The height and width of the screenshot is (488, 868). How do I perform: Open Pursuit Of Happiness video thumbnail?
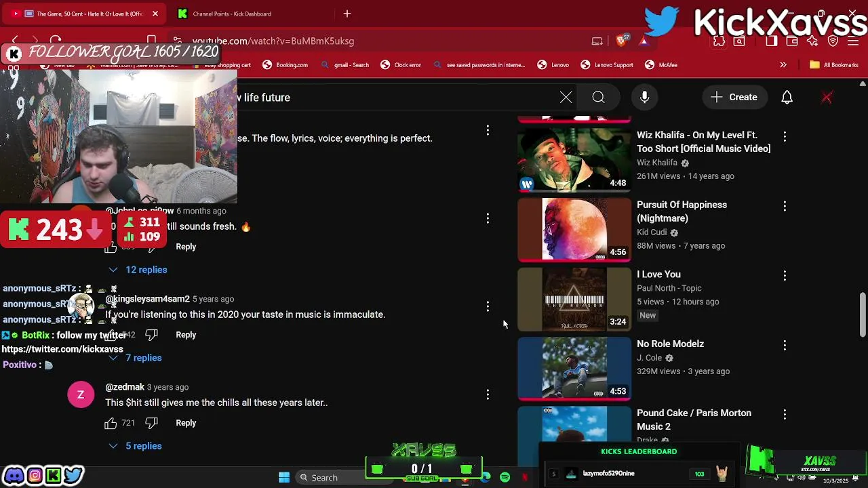coord(574,230)
